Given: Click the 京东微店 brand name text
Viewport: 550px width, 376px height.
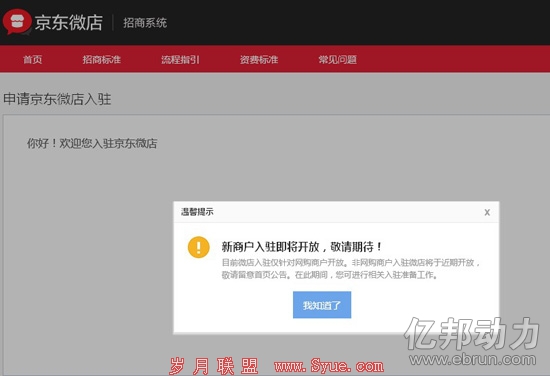Looking at the screenshot, I should (68, 23).
